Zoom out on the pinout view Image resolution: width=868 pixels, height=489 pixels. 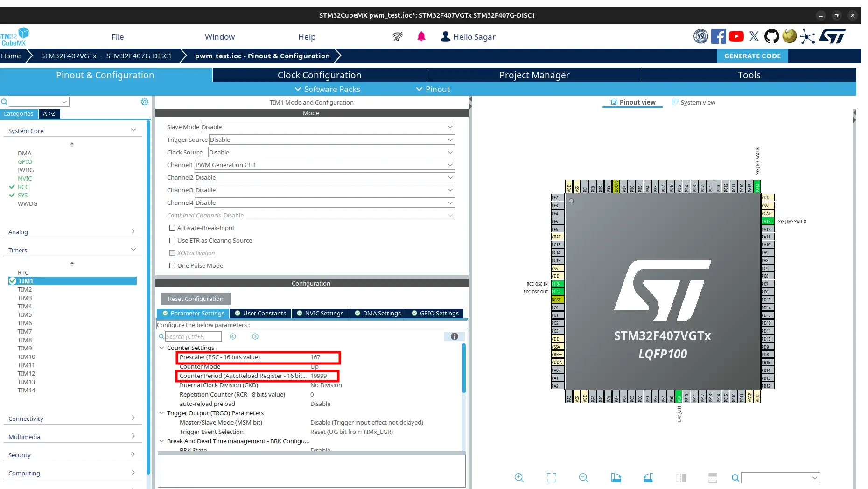pyautogui.click(x=584, y=478)
